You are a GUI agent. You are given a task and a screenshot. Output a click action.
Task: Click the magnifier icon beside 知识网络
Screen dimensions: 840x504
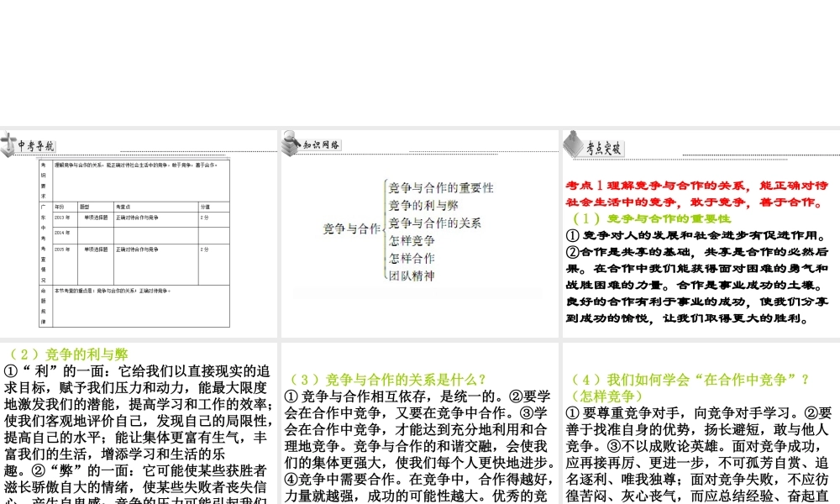pos(291,143)
